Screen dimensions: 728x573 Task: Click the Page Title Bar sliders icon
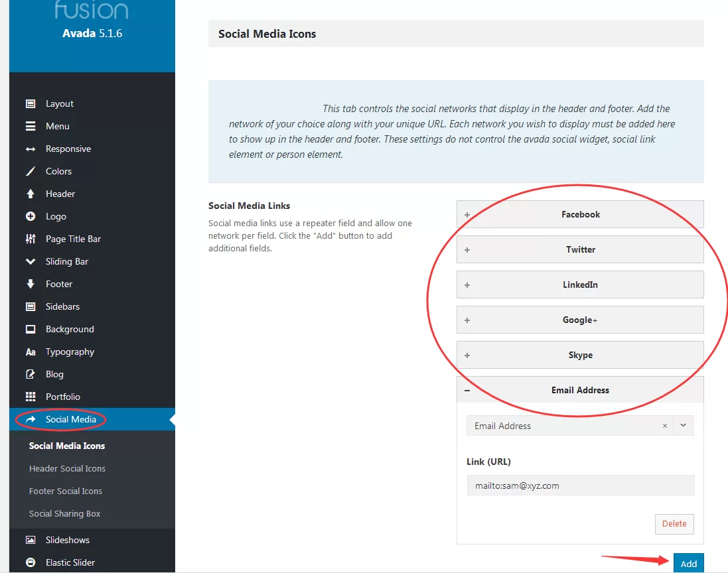(31, 239)
